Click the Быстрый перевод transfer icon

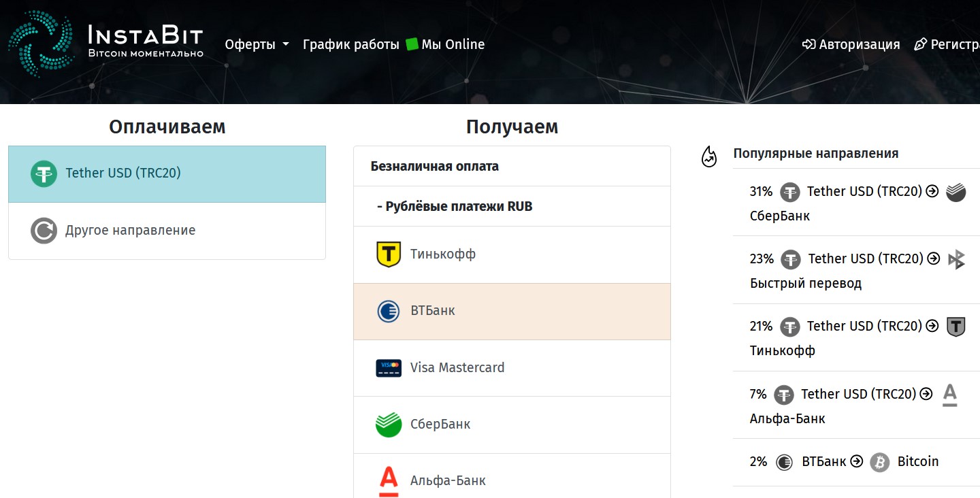click(x=958, y=259)
